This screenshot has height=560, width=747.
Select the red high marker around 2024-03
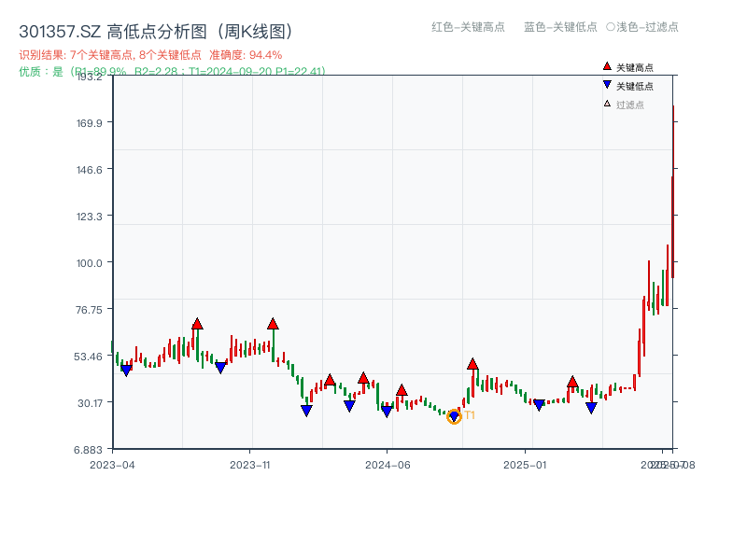pyautogui.click(x=330, y=380)
